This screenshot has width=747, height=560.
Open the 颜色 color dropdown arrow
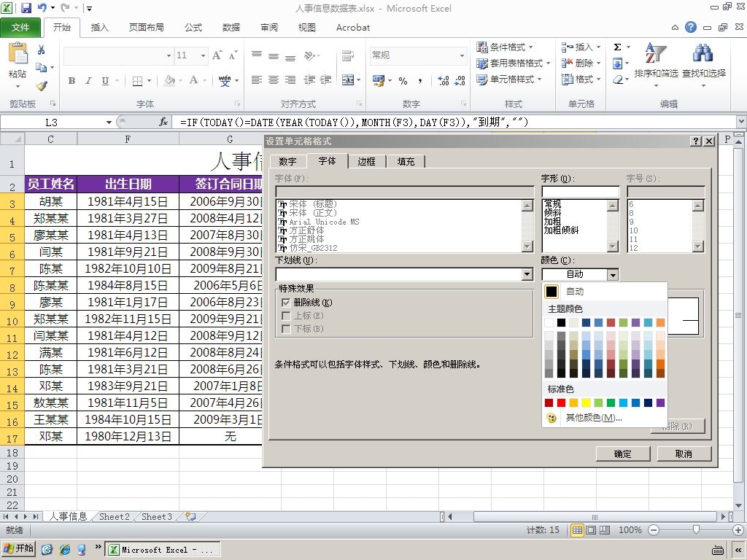(613, 274)
